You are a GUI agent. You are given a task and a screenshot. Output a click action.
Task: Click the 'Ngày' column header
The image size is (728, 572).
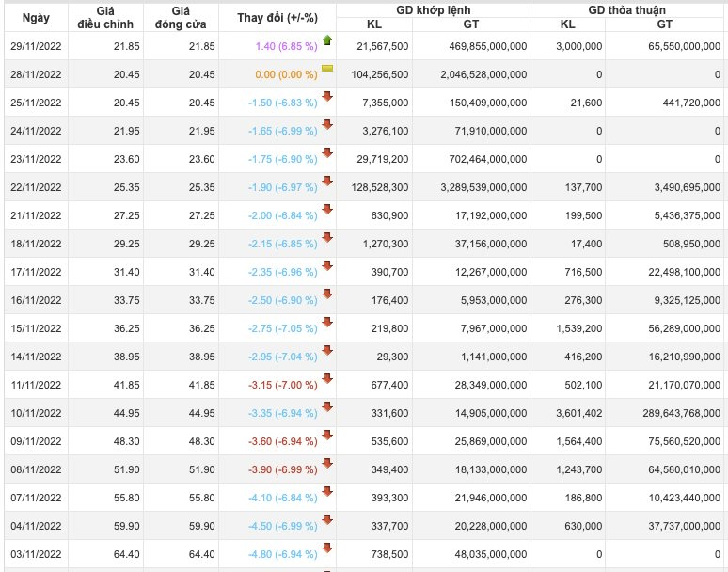(36, 18)
